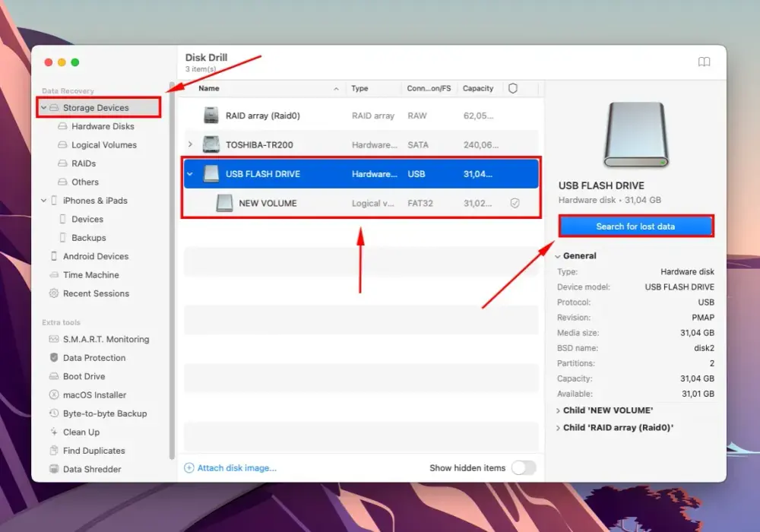Open Find Duplicates tool
Screen dimensions: 760x532
94,450
